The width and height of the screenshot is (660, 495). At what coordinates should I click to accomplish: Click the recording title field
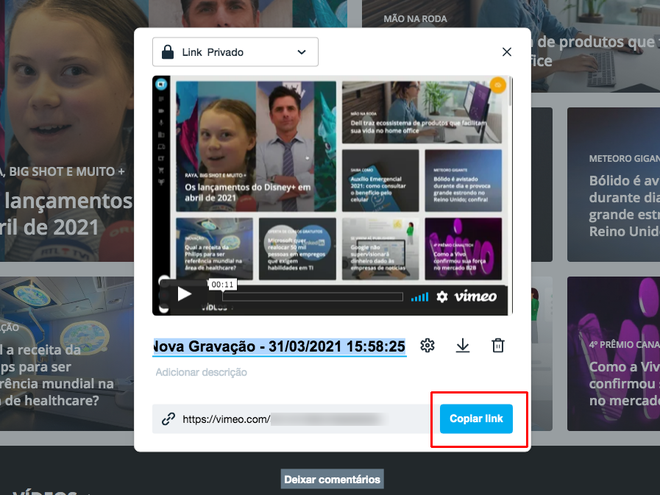(x=279, y=346)
